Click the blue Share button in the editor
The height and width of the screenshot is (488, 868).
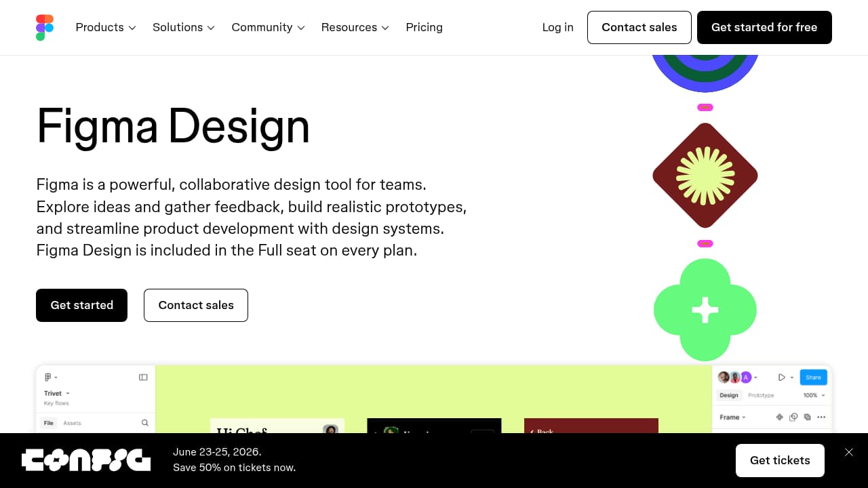(813, 377)
